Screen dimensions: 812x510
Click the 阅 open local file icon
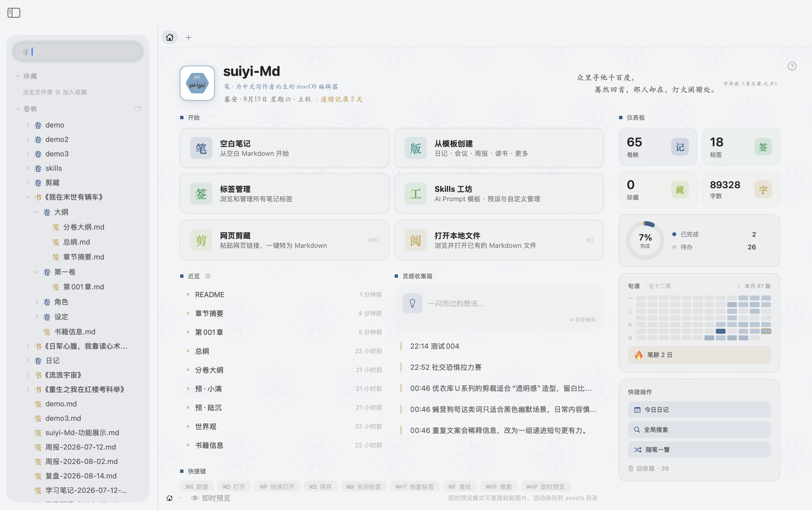(415, 240)
